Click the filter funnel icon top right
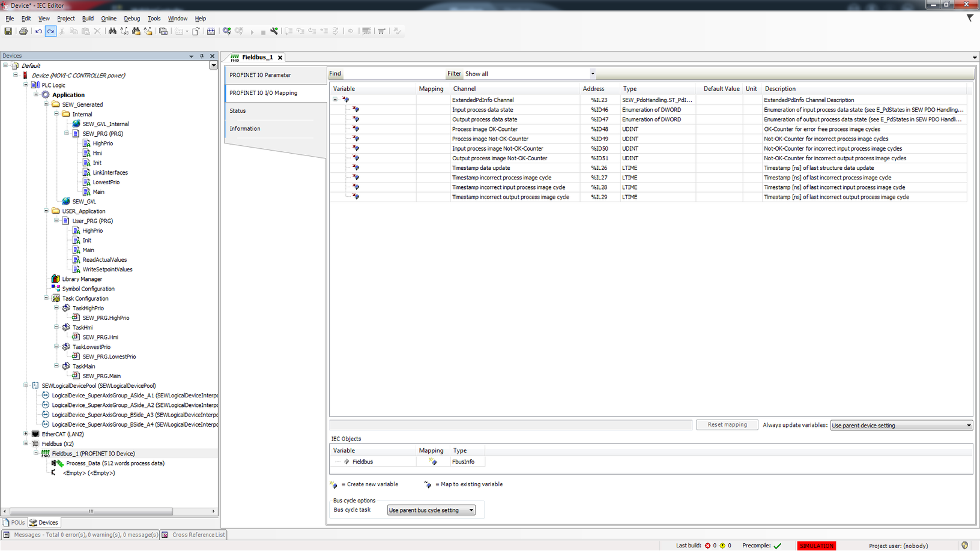 [970, 18]
